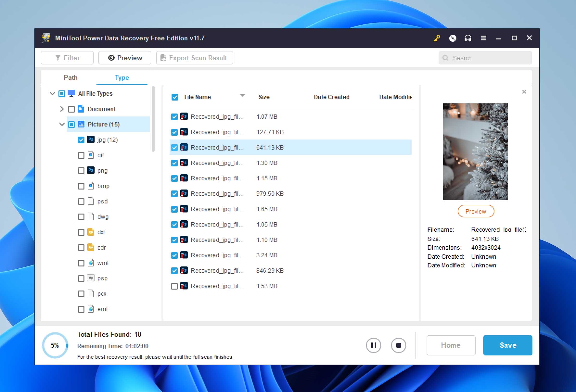Click the orange Preview button under thumbnail
Screen dimensions: 576x392
tap(476, 211)
